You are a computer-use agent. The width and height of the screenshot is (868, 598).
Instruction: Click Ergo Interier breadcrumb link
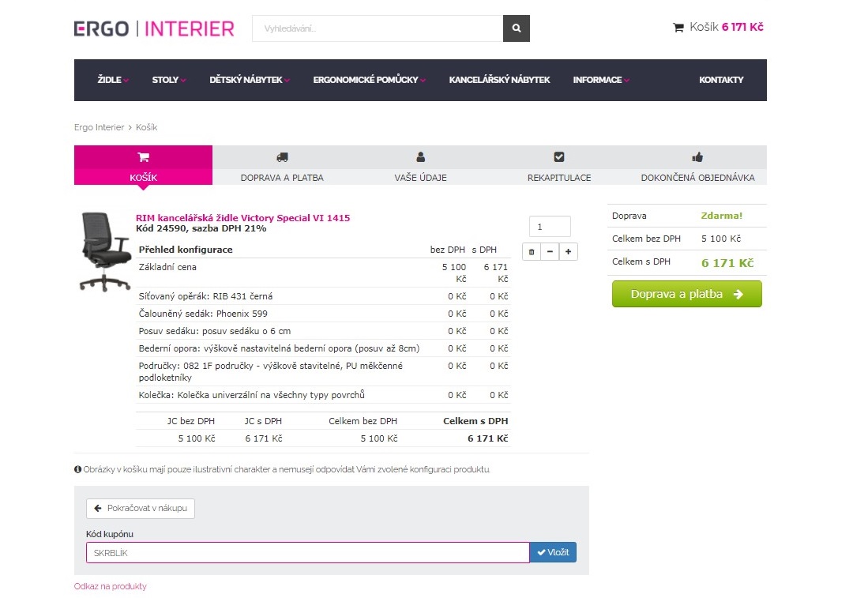[x=99, y=127]
